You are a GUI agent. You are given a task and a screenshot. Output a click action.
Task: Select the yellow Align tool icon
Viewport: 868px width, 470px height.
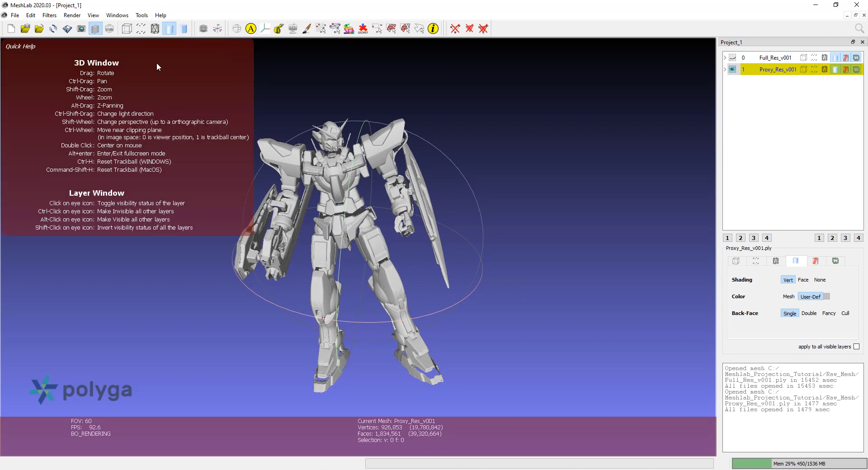(251, 29)
